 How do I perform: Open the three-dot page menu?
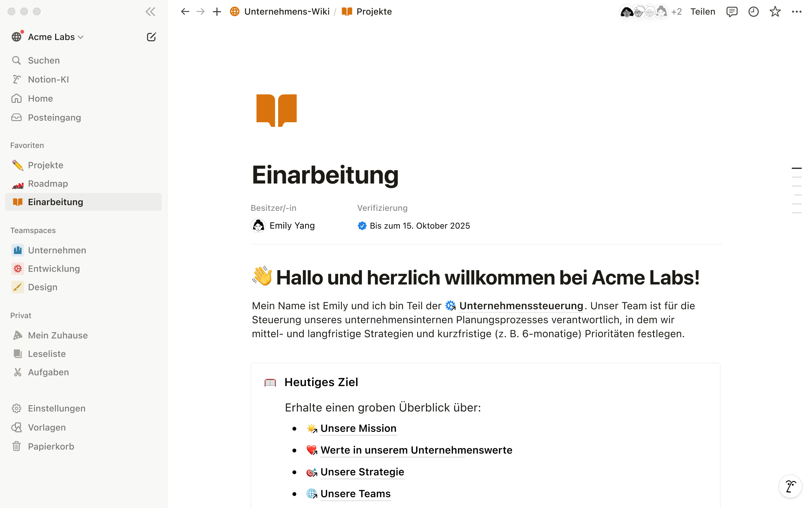pos(796,12)
